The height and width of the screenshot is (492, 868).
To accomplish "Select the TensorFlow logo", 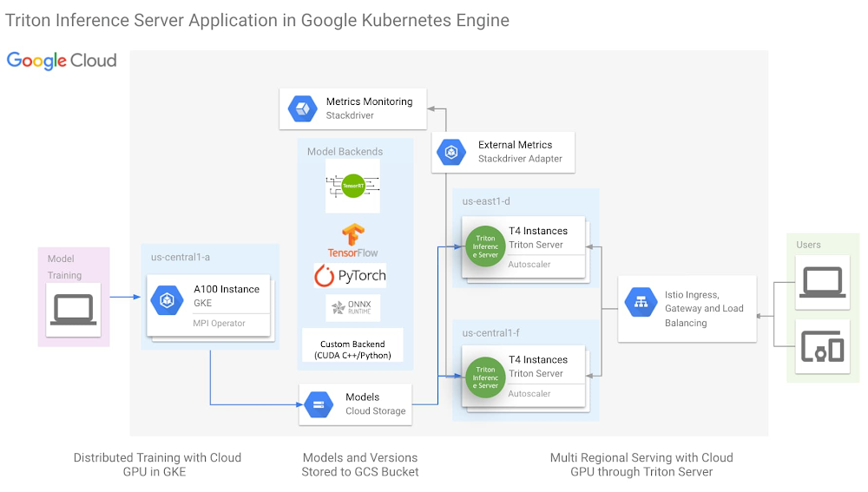I will pyautogui.click(x=352, y=240).
